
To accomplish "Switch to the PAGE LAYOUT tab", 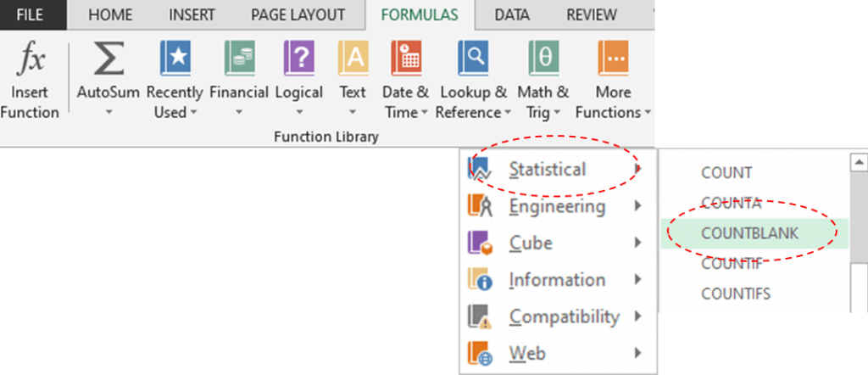I will pos(298,15).
